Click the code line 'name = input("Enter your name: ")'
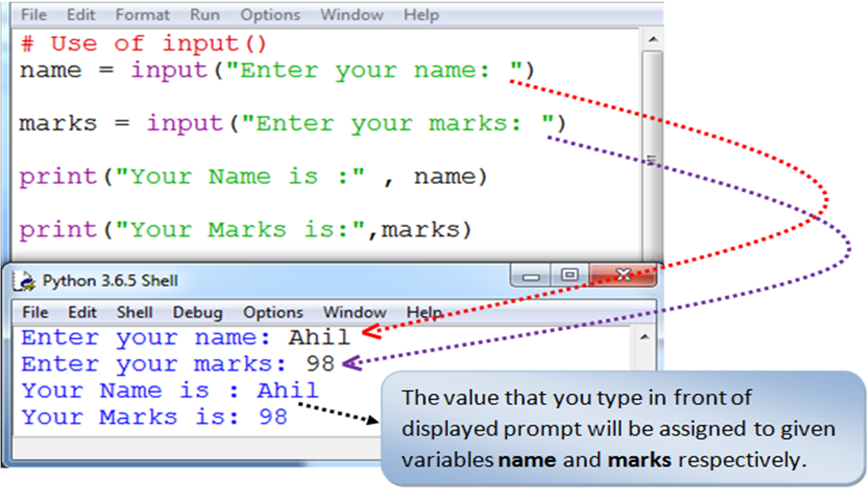 coord(278,70)
